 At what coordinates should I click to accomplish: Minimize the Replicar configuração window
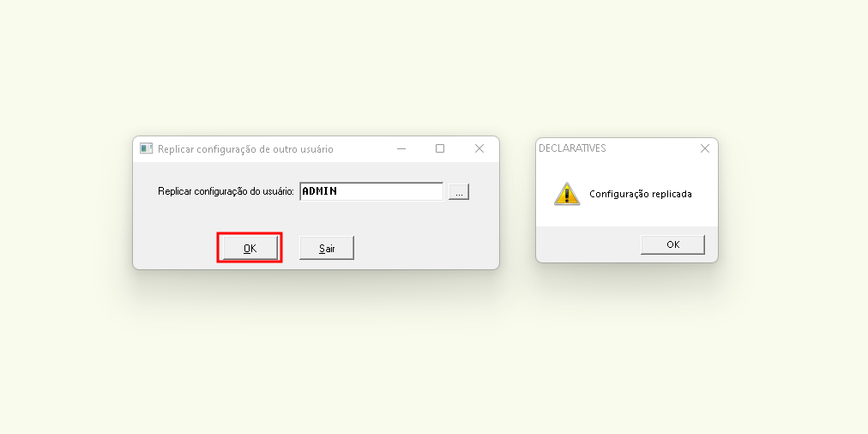[401, 148]
